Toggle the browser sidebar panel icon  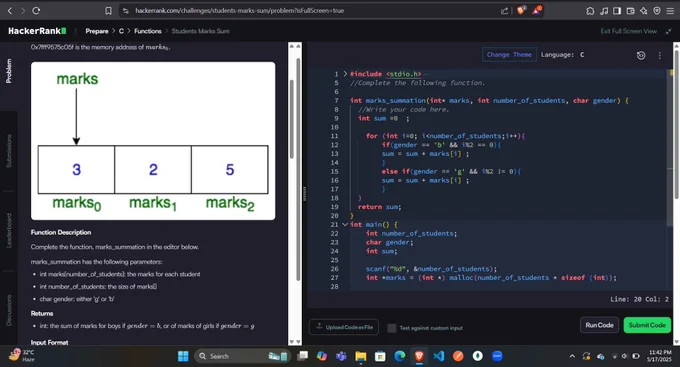617,11
